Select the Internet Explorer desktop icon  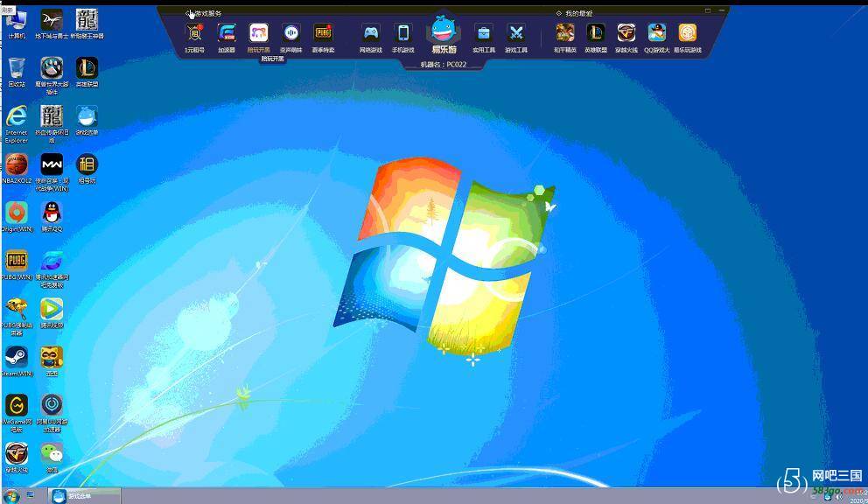(x=17, y=124)
